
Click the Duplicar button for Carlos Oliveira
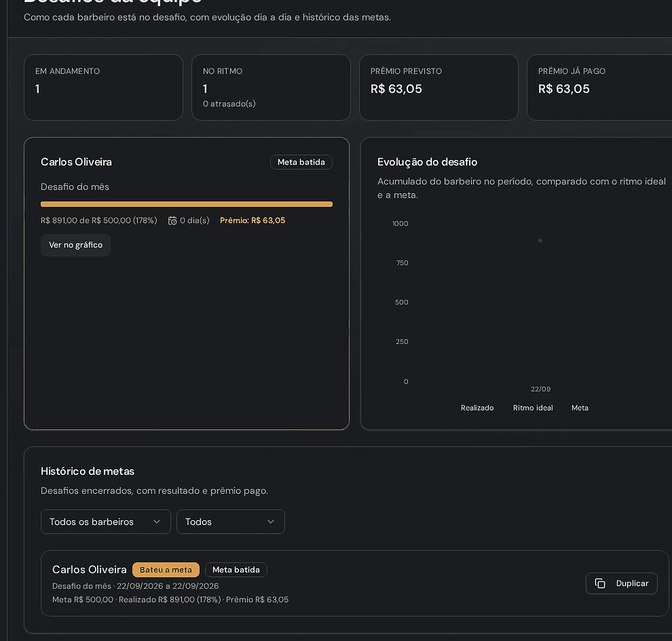point(621,583)
